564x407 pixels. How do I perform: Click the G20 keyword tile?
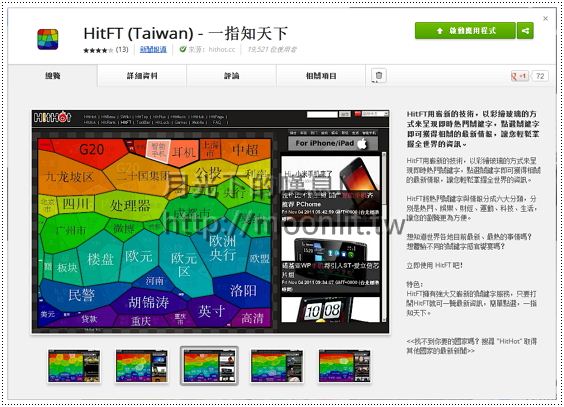tap(91, 149)
